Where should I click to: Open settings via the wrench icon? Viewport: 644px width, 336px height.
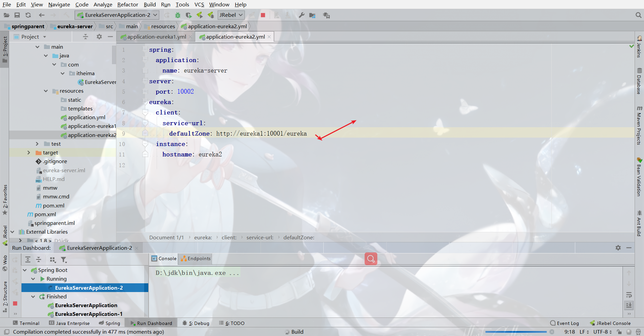302,15
